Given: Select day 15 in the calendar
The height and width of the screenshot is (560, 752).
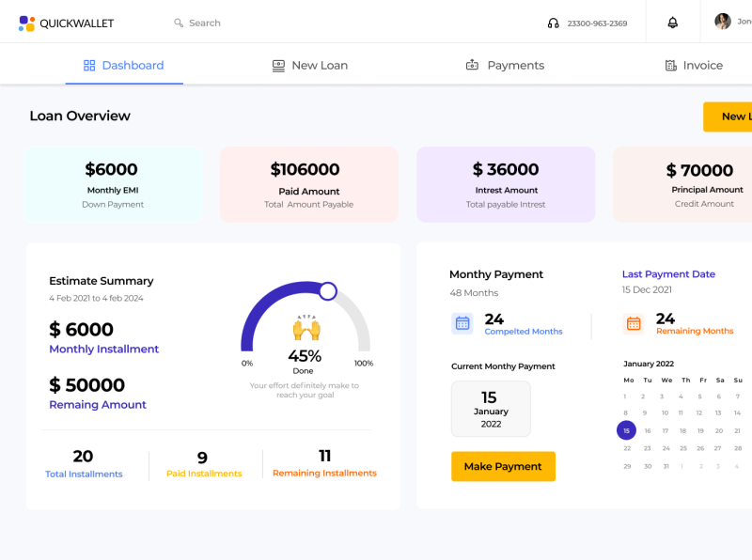Looking at the screenshot, I should [626, 430].
